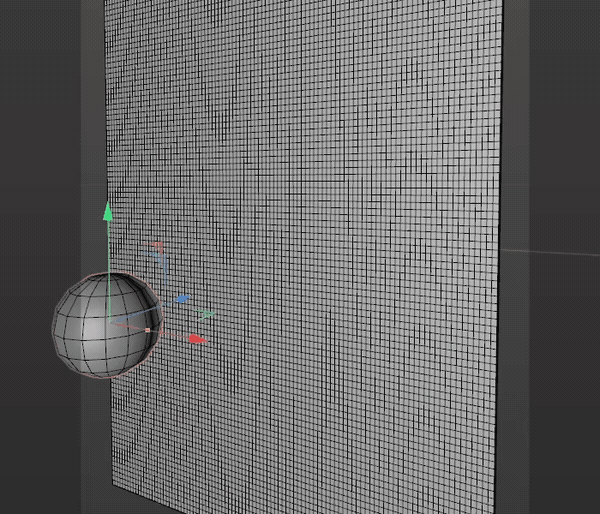The image size is (600, 514).
Task: Click the red X-axis arrow handle
Action: (x=198, y=339)
